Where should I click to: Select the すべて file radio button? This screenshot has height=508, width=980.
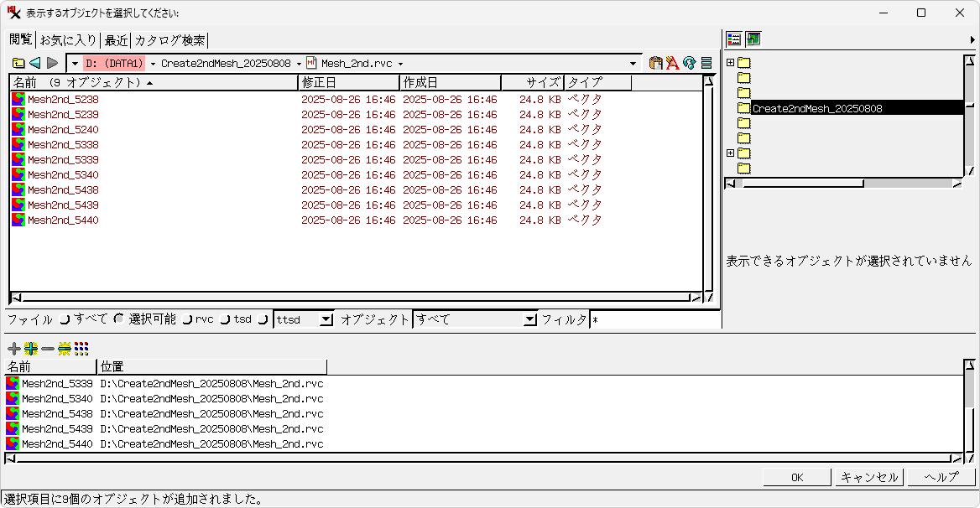(65, 319)
